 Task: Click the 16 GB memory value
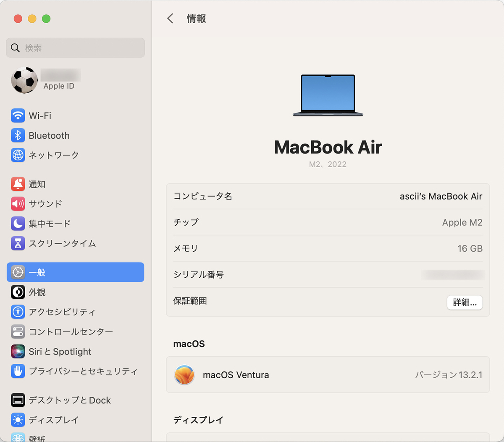tap(470, 248)
